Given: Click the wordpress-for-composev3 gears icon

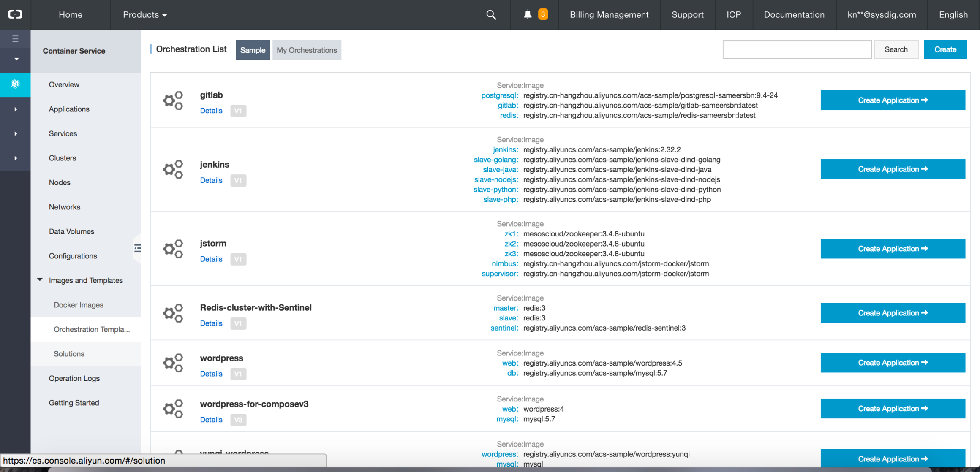Looking at the screenshot, I should 173,409.
